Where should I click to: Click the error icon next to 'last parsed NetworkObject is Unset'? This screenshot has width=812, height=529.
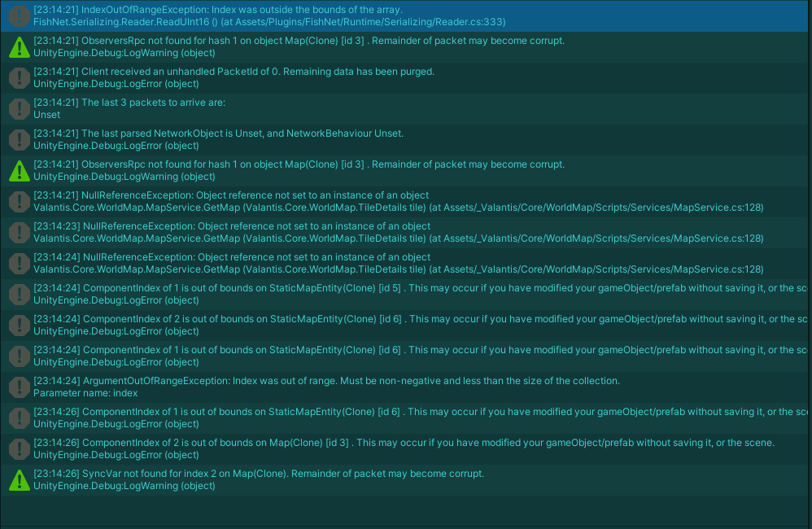pos(19,139)
